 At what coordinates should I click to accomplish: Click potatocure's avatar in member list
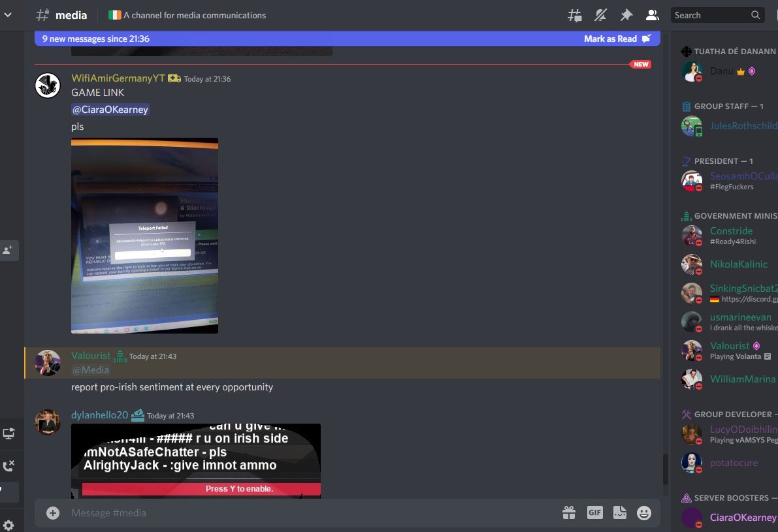(692, 463)
